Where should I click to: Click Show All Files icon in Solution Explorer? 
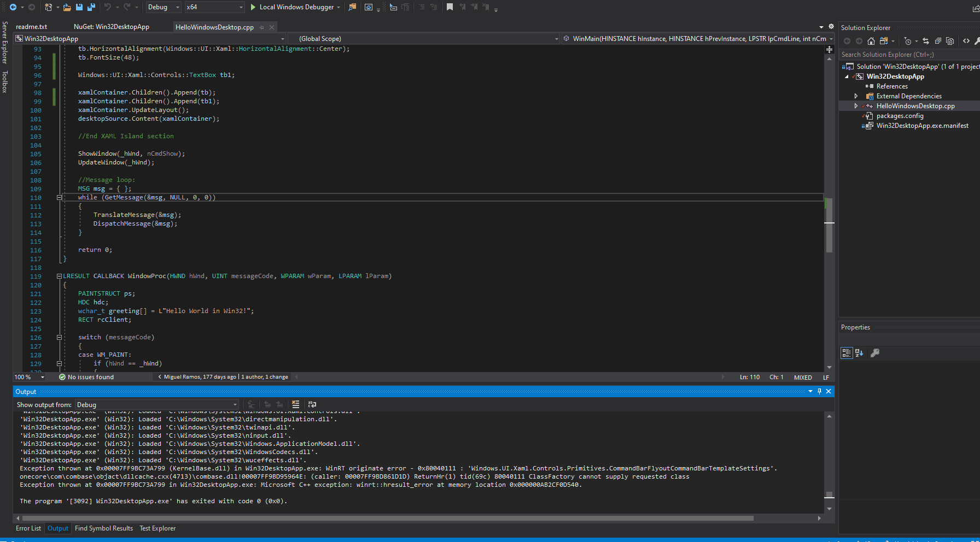950,41
